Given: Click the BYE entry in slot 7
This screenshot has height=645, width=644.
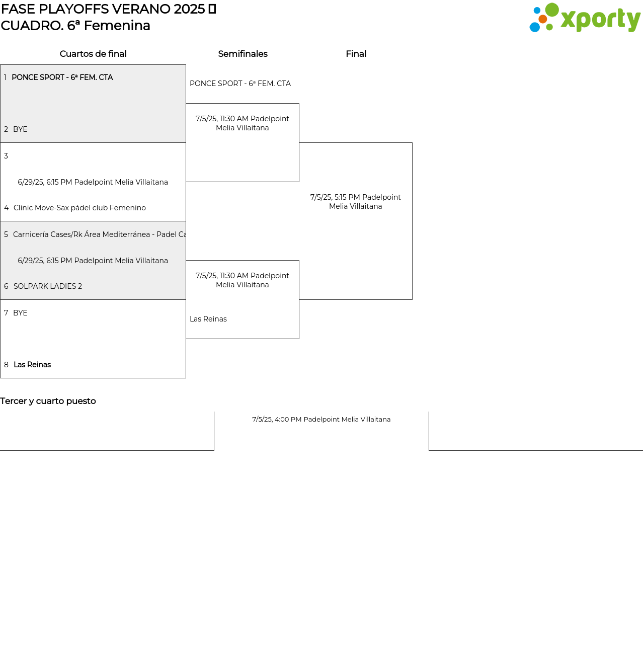Looking at the screenshot, I should click(x=20, y=313).
